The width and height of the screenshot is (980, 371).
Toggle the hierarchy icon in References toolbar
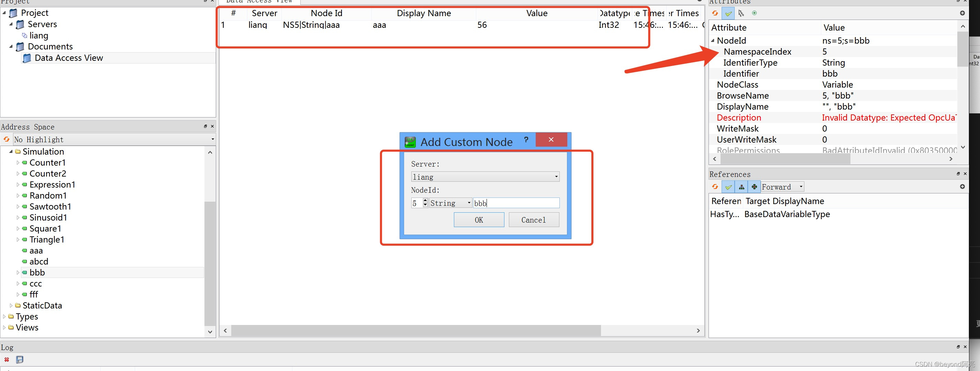coord(742,187)
